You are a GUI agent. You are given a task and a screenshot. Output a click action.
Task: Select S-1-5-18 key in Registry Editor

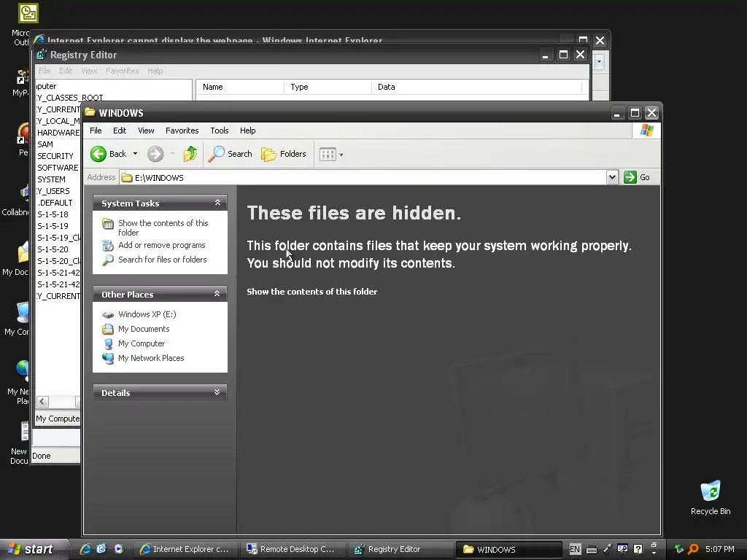coord(53,214)
